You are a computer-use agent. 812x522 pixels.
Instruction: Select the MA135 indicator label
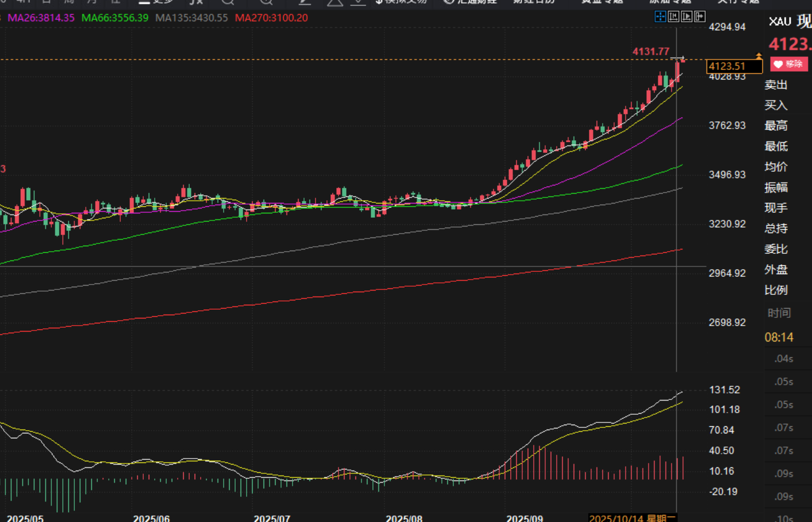[191, 18]
